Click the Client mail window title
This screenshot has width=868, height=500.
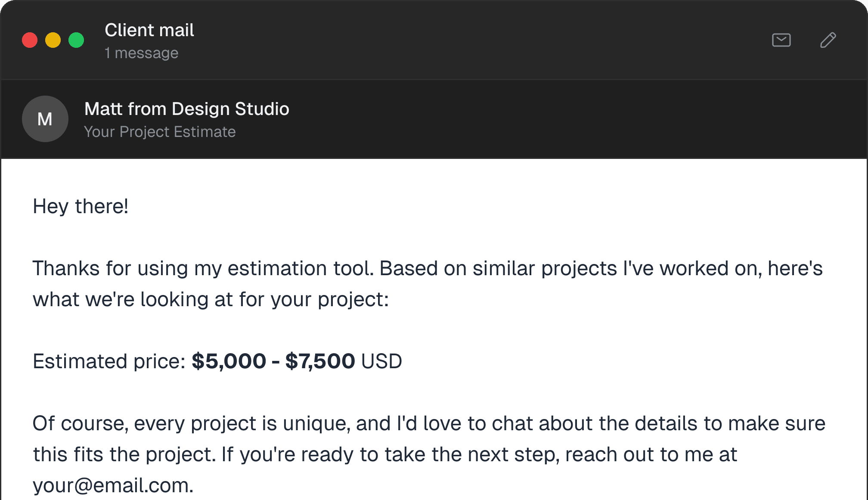pos(149,30)
